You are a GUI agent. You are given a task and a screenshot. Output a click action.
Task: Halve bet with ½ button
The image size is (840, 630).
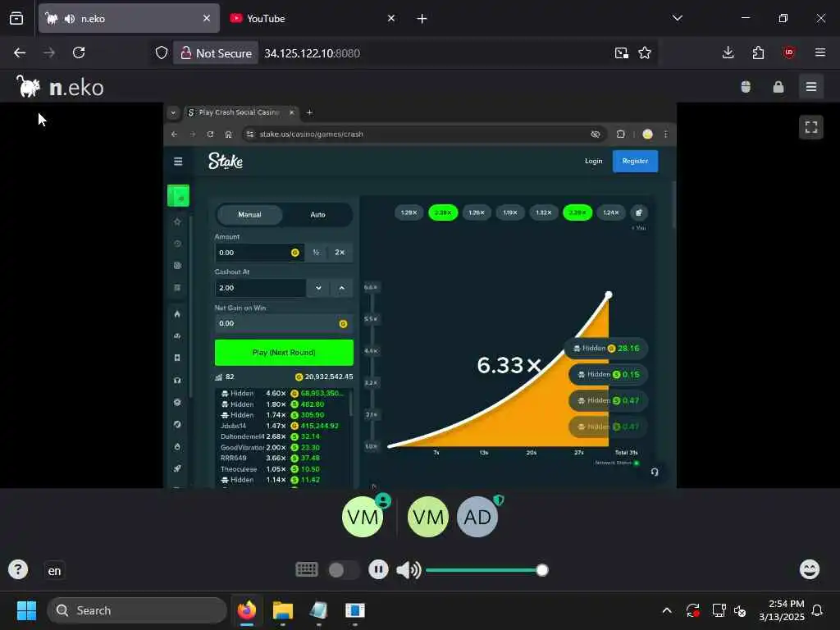316,253
